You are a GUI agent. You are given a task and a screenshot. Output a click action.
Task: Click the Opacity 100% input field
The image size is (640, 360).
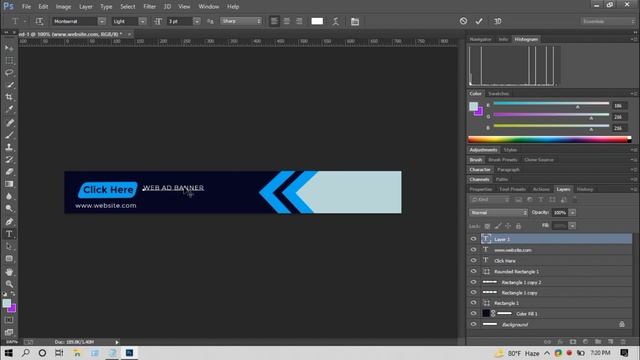(560, 213)
